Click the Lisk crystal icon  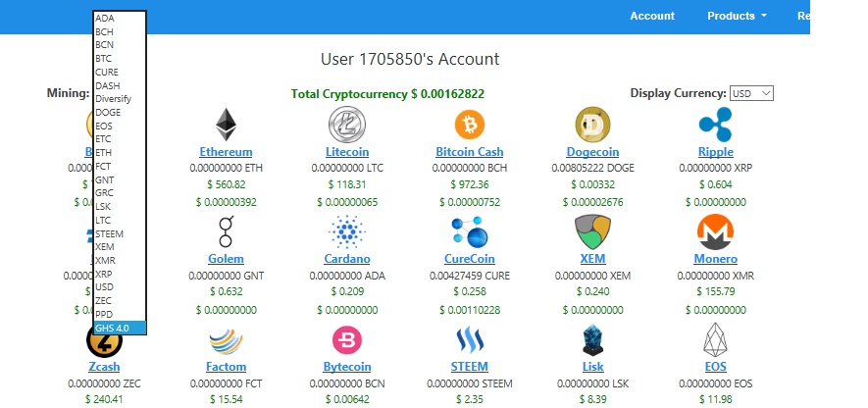pyautogui.click(x=592, y=340)
